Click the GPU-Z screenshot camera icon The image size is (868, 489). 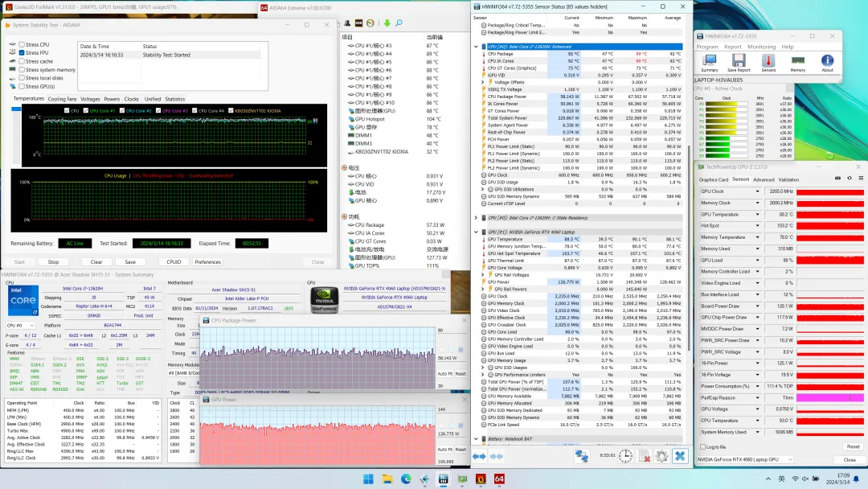point(837,179)
